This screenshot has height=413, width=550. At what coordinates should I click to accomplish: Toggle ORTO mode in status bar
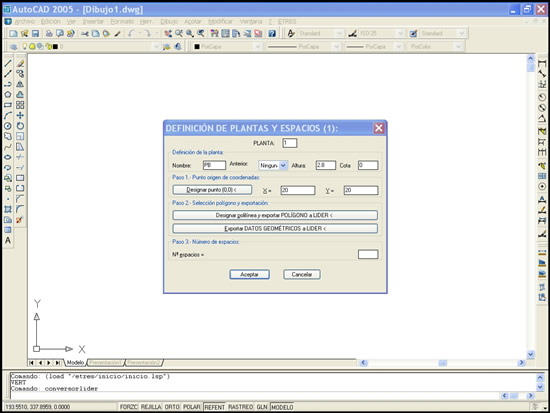point(172,407)
